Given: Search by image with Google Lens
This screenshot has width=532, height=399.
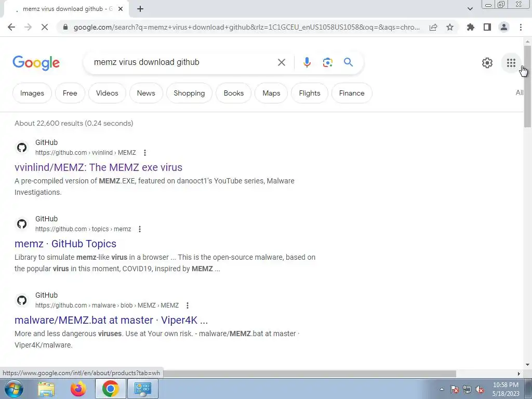Looking at the screenshot, I should coord(327,62).
